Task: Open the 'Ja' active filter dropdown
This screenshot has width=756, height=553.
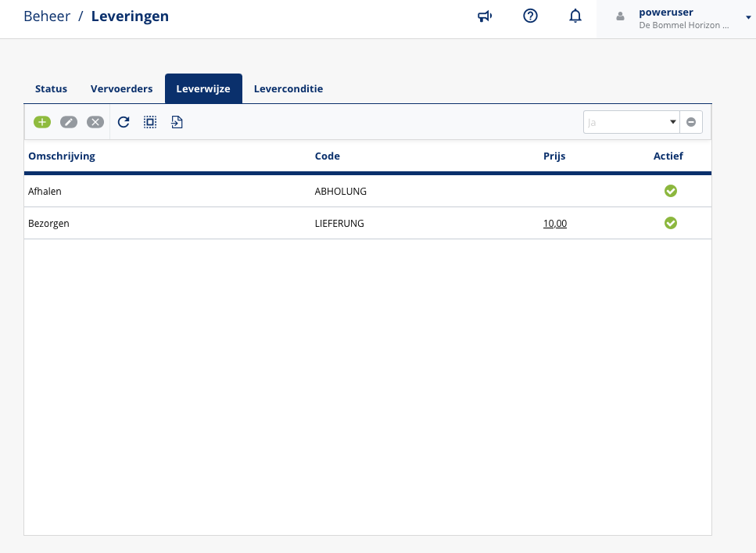Action: click(x=631, y=122)
